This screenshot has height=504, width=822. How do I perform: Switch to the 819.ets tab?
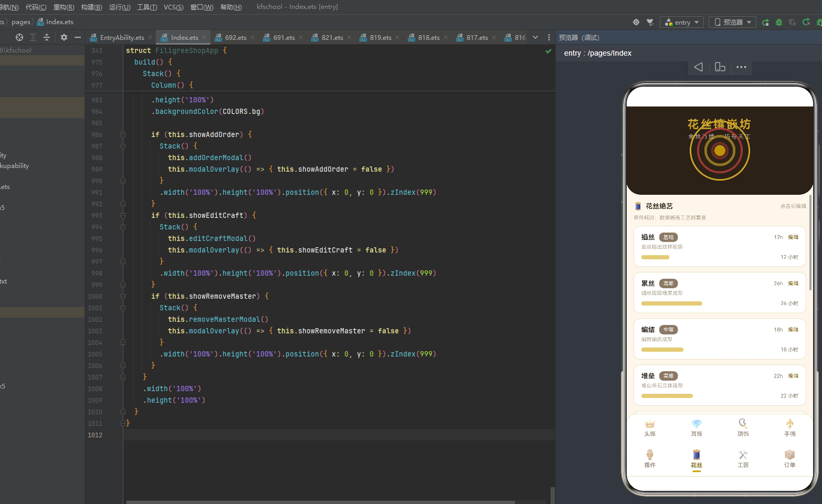point(381,37)
